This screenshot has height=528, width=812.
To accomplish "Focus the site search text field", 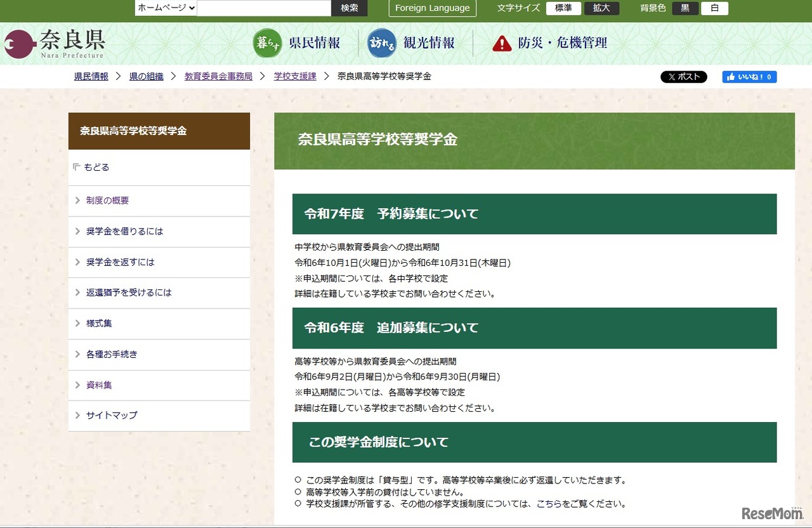I will [x=264, y=8].
